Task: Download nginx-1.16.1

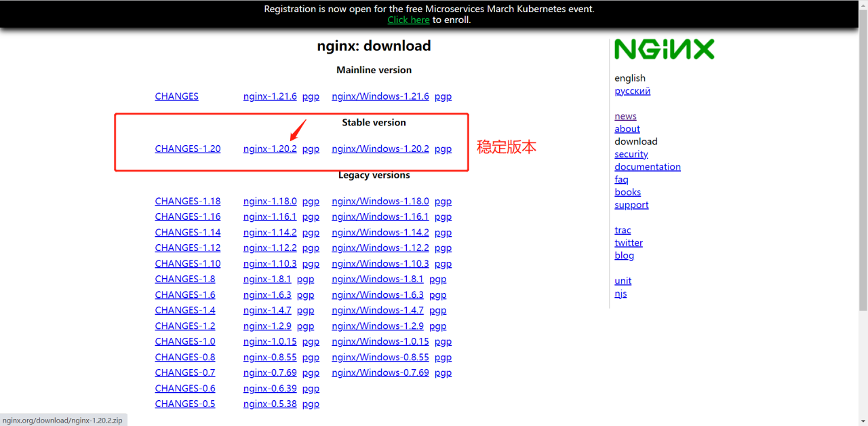Action: (270, 216)
